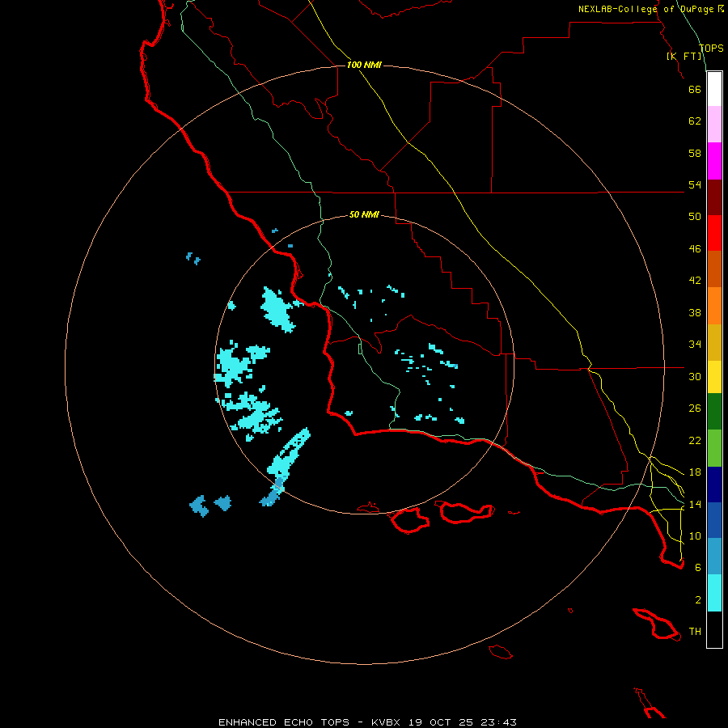Screen dimensions: 728x728
Task: Select the medium blue legend swatch
Action: (x=714, y=520)
